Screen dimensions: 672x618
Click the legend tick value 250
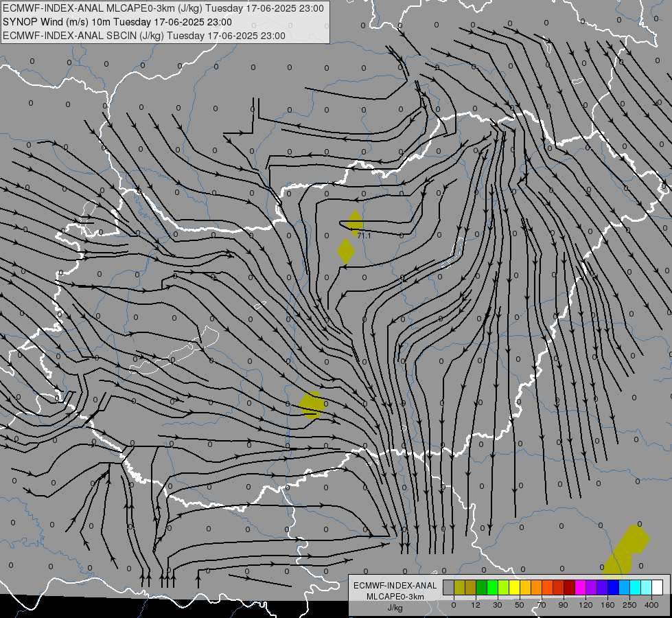click(629, 605)
